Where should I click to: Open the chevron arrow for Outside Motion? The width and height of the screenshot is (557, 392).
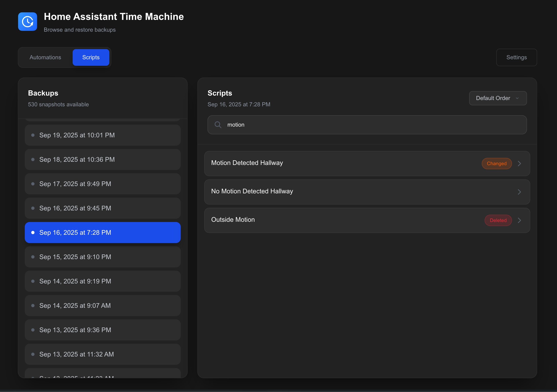[x=519, y=220]
